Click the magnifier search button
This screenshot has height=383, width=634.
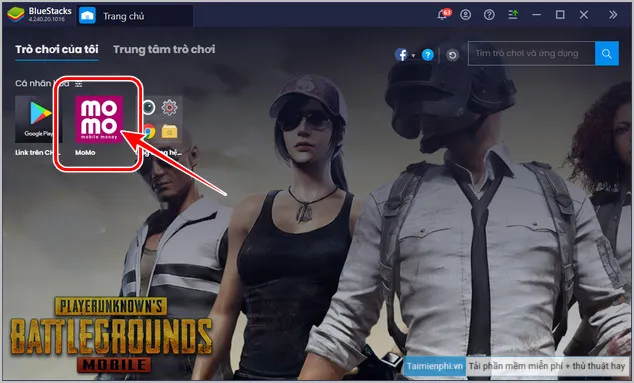click(x=607, y=53)
